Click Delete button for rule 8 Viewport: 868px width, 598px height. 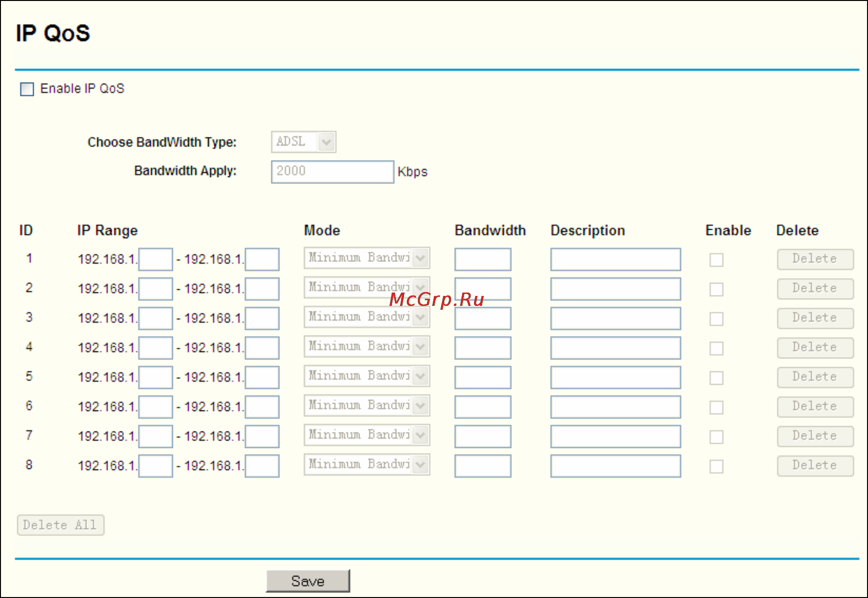(x=815, y=466)
